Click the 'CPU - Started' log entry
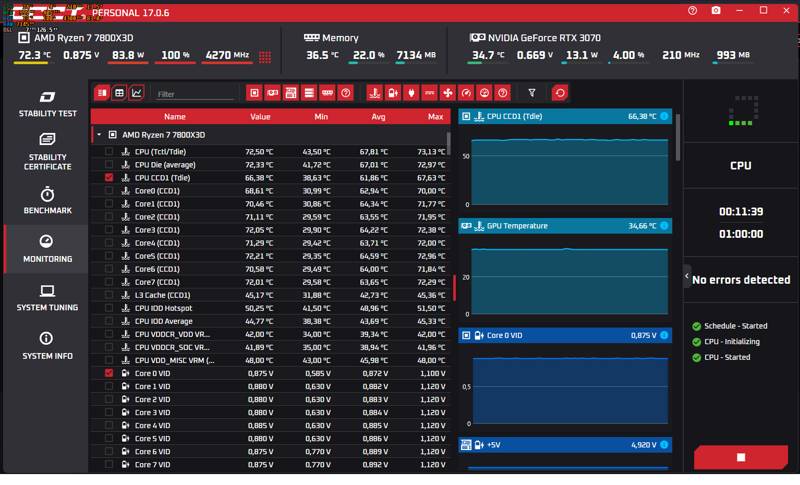Image resolution: width=800 pixels, height=485 pixels. click(727, 357)
